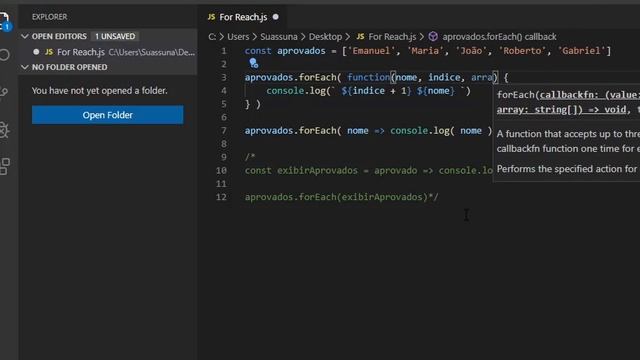
Task: Click the unsaved dot on For Reach.js tab
Action: [276, 17]
